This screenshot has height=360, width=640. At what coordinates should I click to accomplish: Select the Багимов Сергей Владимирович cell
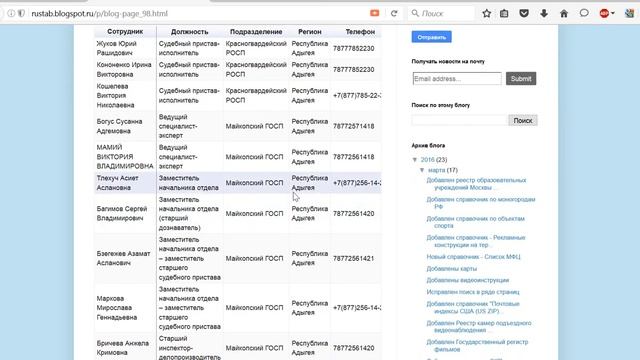click(125, 213)
